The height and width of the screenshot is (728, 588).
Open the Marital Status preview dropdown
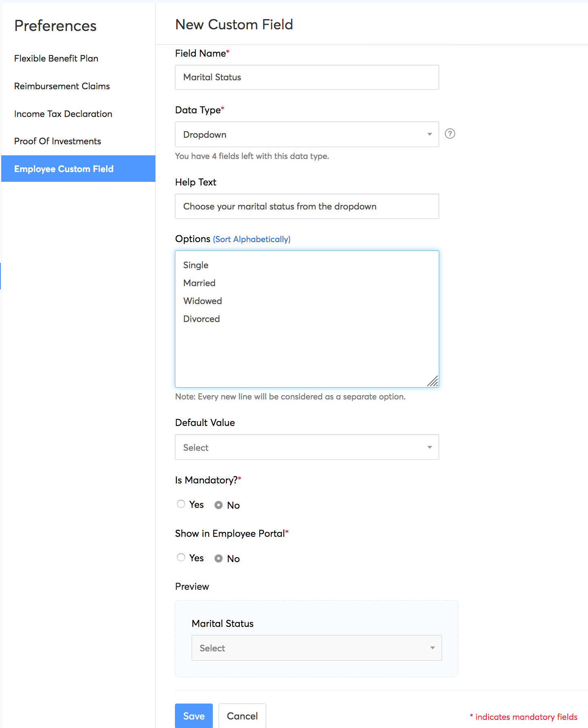point(316,648)
